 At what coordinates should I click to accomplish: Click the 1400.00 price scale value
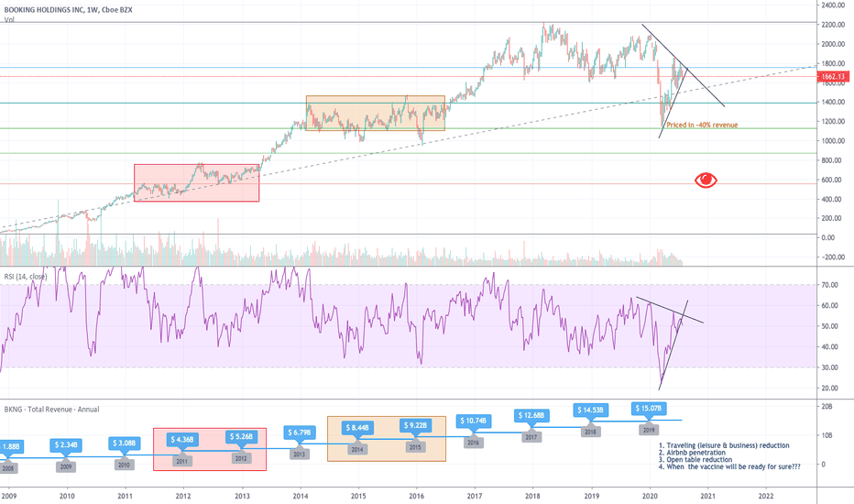pos(833,102)
